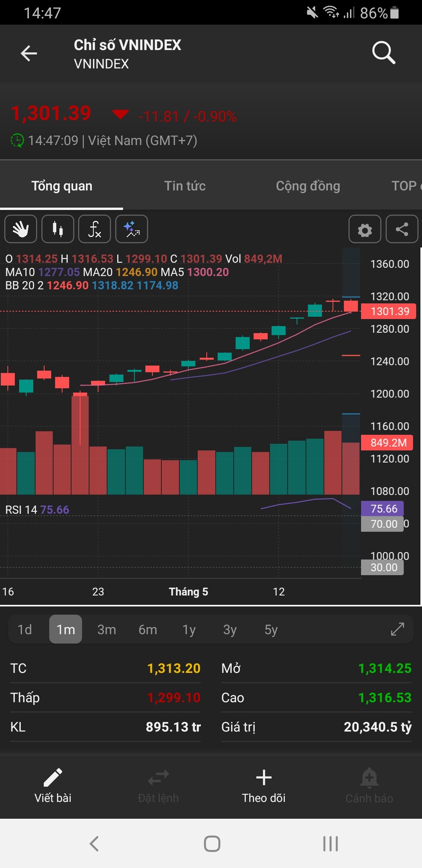This screenshot has height=868, width=422.
Task: Tap Theo dõi to follow index
Action: [264, 786]
